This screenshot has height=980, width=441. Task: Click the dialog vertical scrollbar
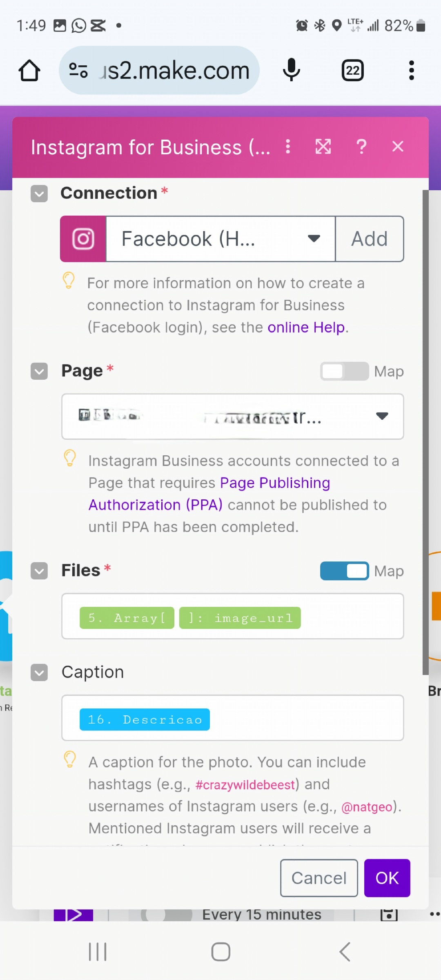tap(425, 432)
